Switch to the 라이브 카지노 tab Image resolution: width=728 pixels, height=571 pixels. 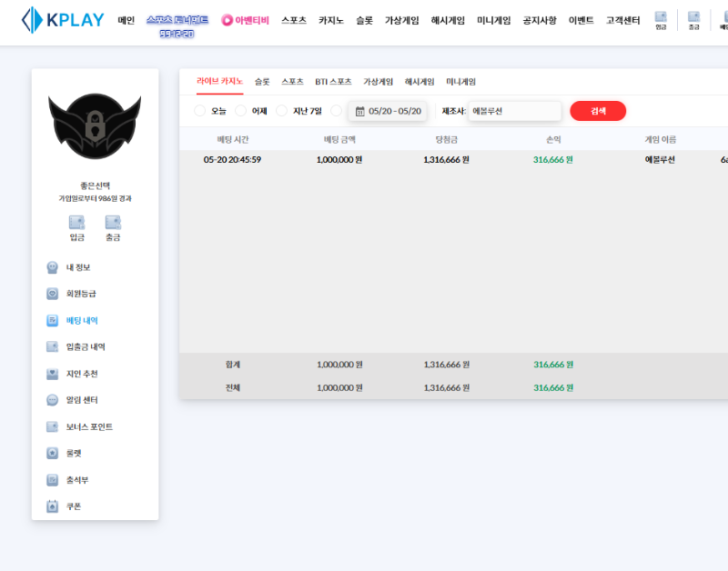click(219, 82)
